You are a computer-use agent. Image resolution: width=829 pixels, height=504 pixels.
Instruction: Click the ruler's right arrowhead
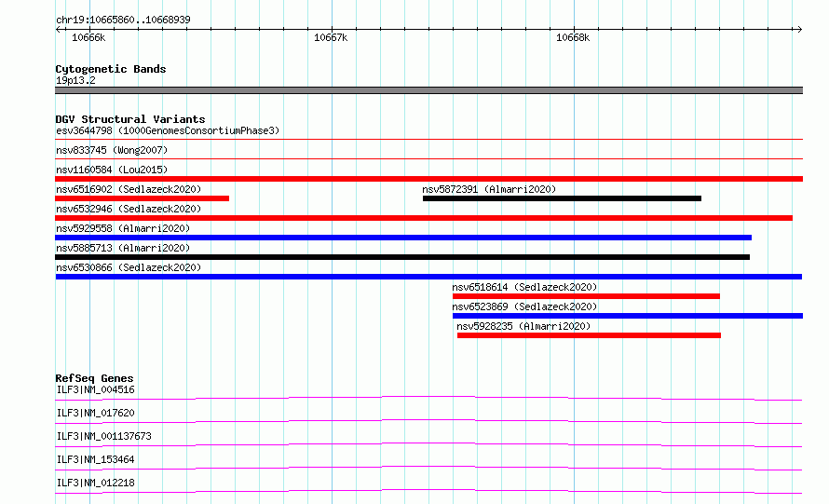pyautogui.click(x=799, y=29)
